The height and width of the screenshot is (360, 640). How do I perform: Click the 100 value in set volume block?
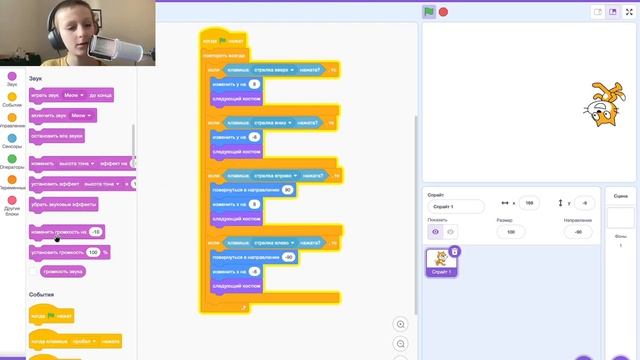coord(93,252)
